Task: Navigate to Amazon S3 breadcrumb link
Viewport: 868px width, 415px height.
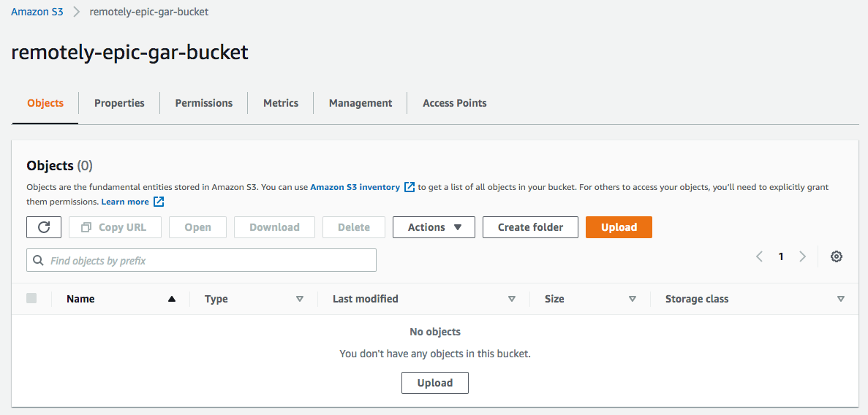Action: coord(37,12)
